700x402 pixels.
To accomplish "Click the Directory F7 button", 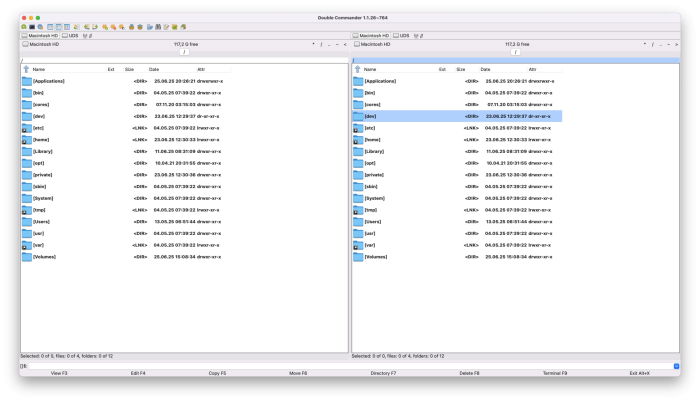I will [383, 373].
